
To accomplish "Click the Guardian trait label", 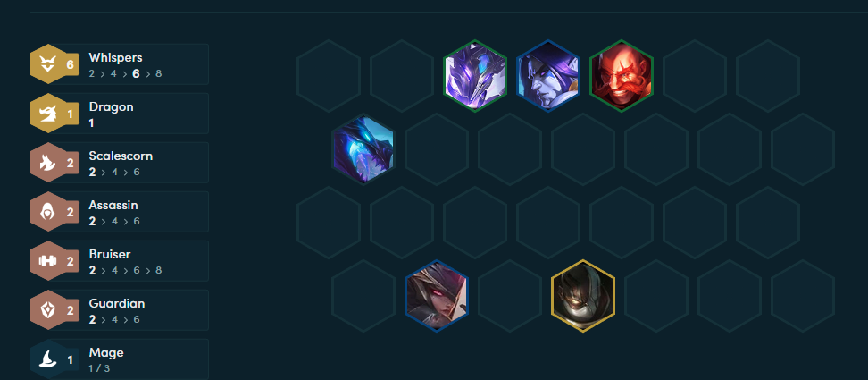I will pyautogui.click(x=117, y=304).
